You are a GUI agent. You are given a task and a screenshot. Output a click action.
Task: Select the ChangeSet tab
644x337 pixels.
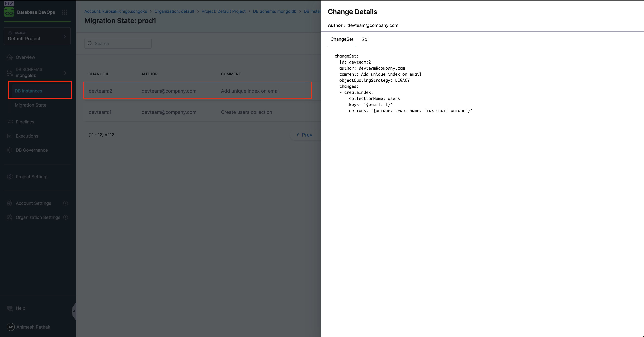pos(342,40)
